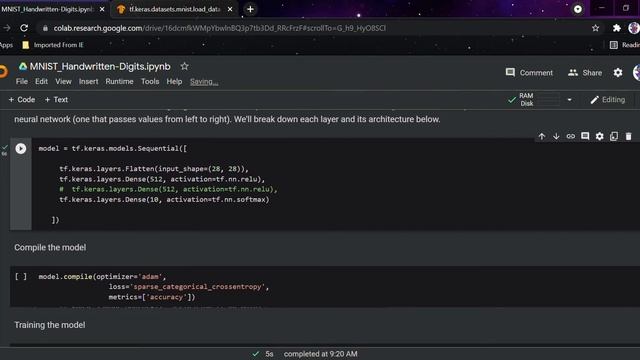Open browser extensions puzzle icon
Image resolution: width=640 pixels, height=360 pixels.
pyautogui.click(x=616, y=28)
